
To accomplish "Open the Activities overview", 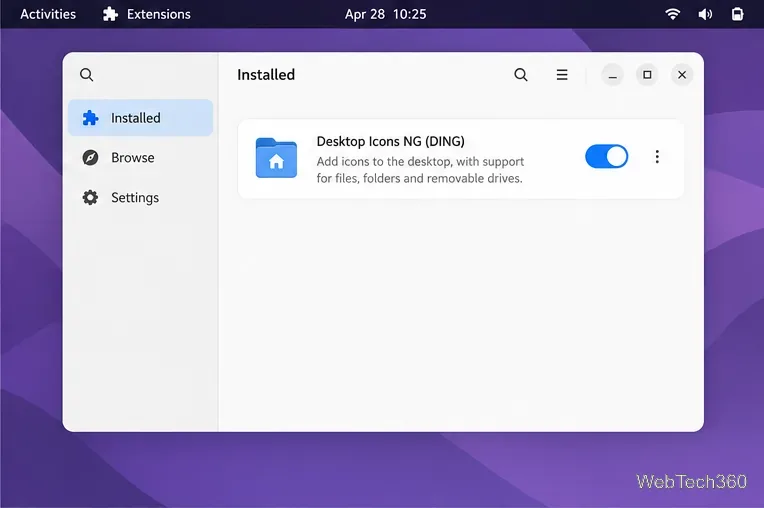I will (x=48, y=14).
